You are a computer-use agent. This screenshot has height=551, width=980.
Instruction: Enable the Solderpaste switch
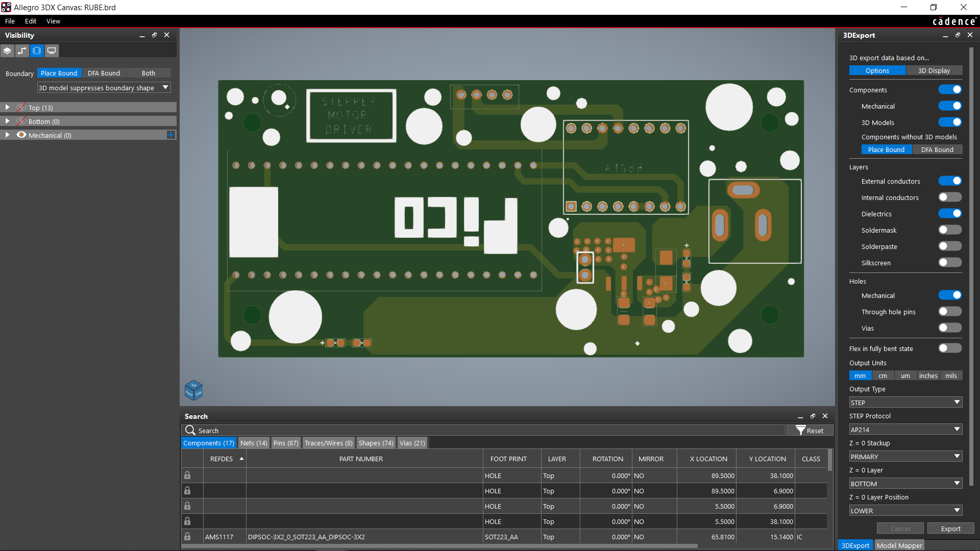[x=950, y=246]
